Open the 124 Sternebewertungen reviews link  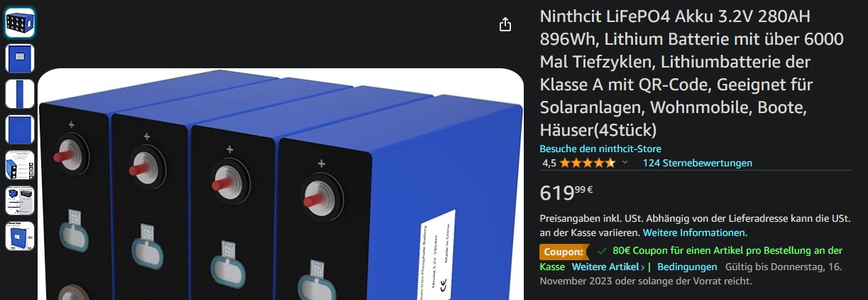[697, 163]
